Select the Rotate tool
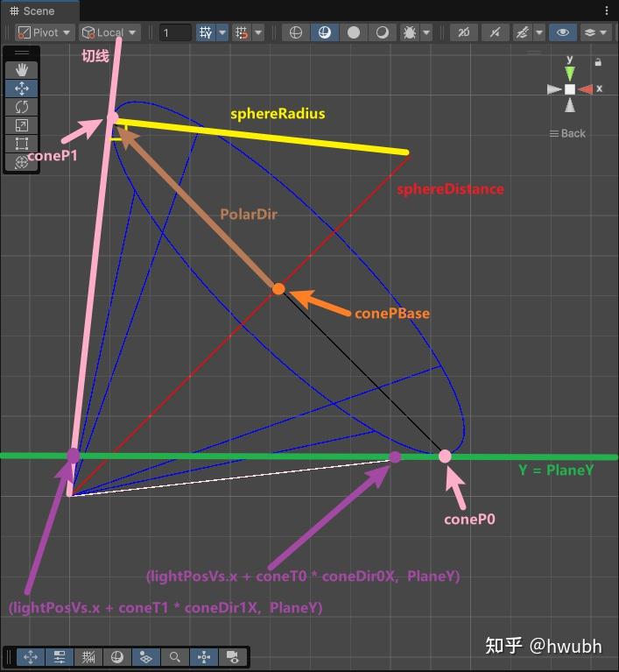The image size is (619, 672). (21, 107)
